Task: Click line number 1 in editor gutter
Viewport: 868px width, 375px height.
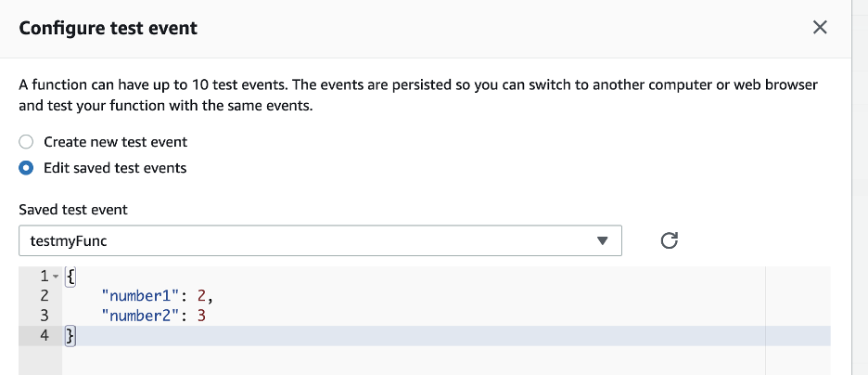Action: click(42, 276)
